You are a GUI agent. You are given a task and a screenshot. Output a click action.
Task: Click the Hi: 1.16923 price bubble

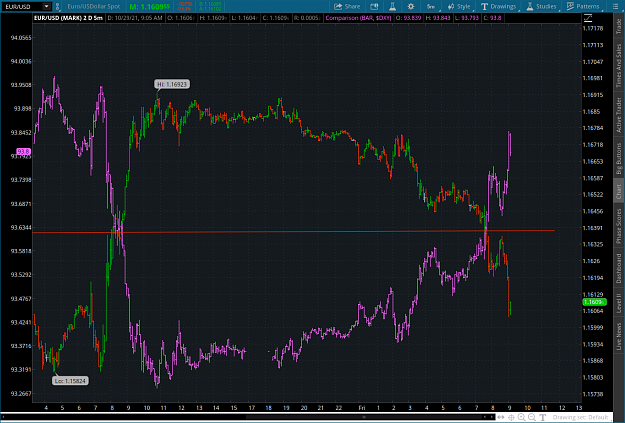[x=172, y=84]
